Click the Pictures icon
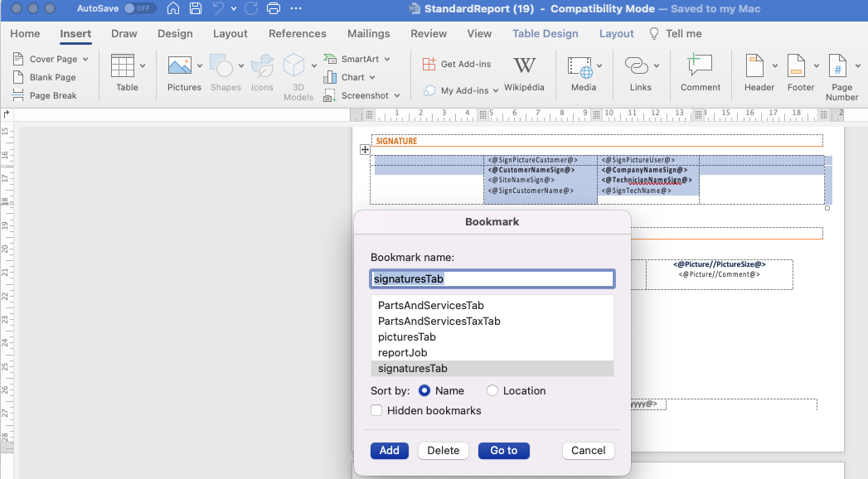This screenshot has width=868, height=479. pyautogui.click(x=179, y=65)
